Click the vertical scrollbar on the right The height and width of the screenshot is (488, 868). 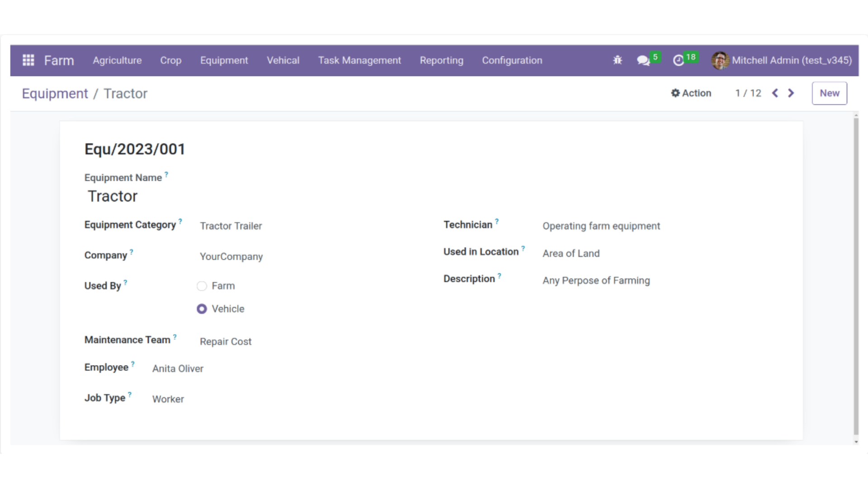tap(855, 271)
